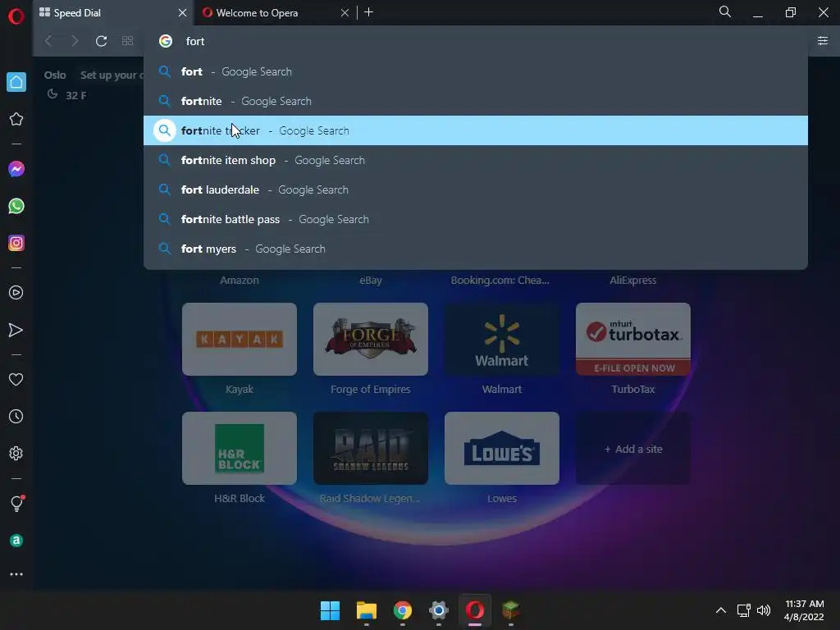Open the Kayak speed dial tile
The image size is (840, 630).
coord(240,339)
